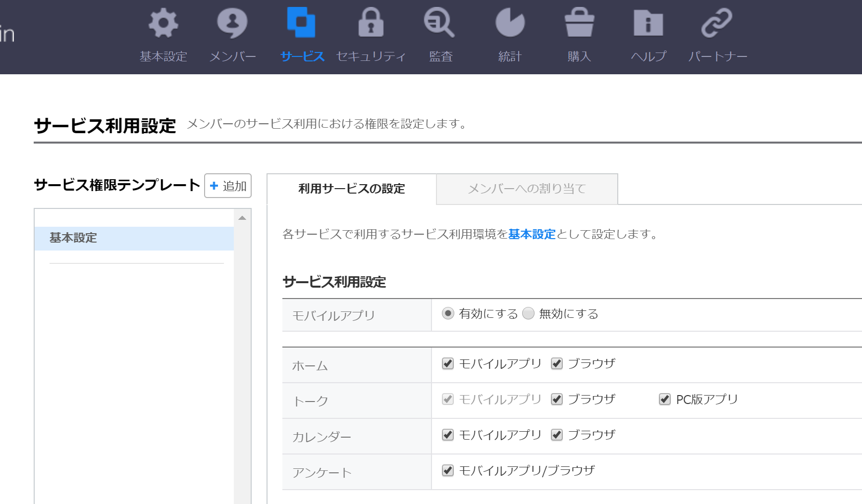Viewport: 862px width, 504px height.
Task: Select the サービス squares icon
Action: coord(301,23)
